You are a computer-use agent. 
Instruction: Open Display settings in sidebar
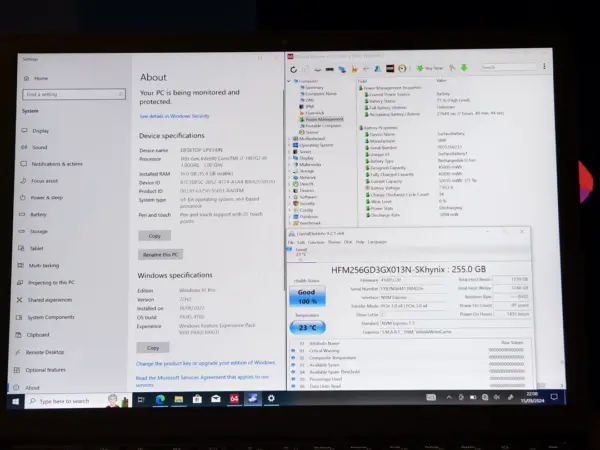click(35, 131)
